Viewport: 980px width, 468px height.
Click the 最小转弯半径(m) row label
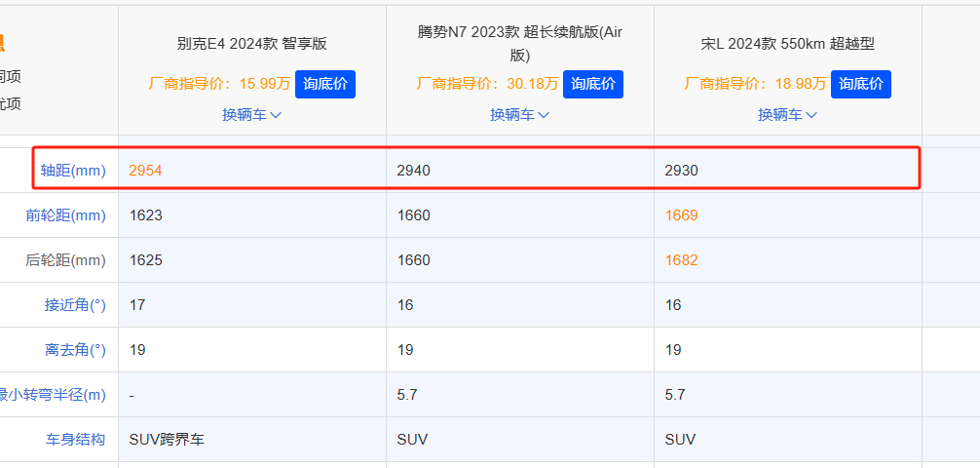click(x=53, y=396)
